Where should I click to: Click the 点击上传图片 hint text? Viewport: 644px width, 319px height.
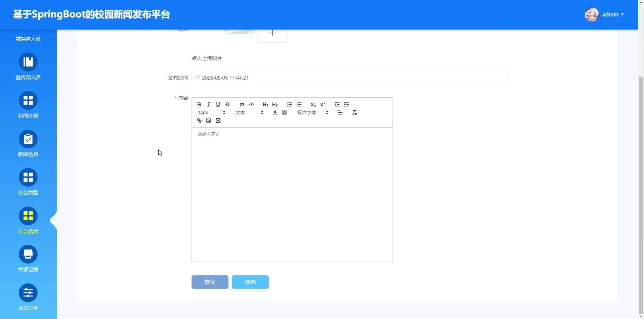[x=207, y=58]
